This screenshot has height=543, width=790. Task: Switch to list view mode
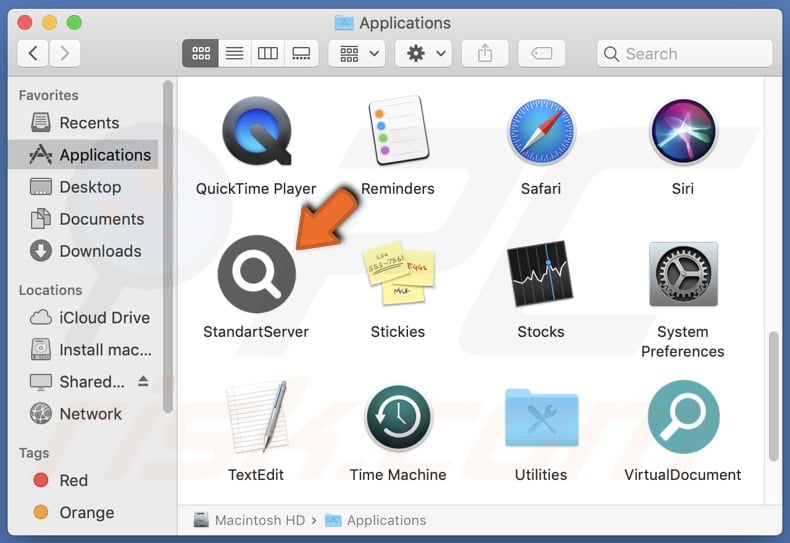234,54
